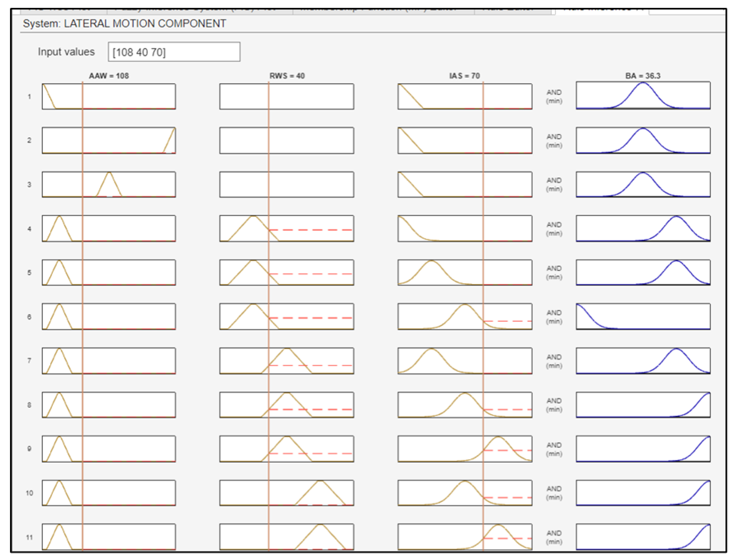
Task: Click the AAW = 108 column heading
Action: click(x=109, y=76)
